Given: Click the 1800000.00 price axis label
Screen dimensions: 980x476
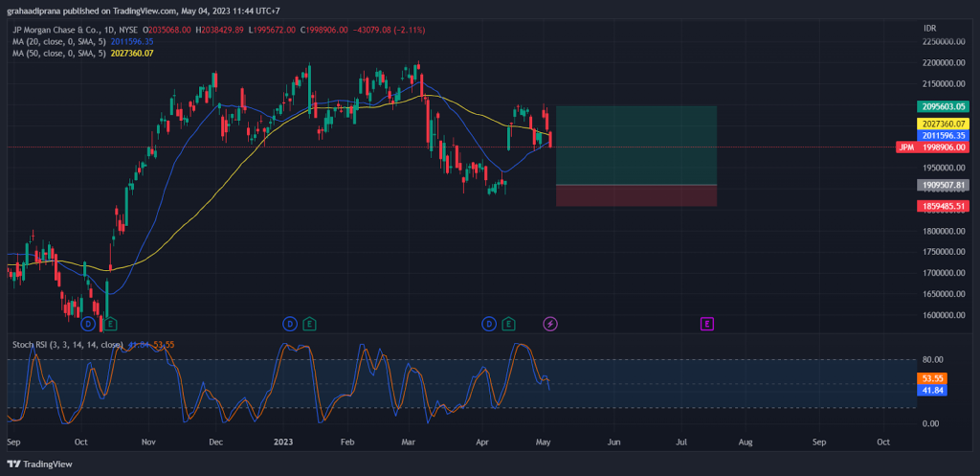Looking at the screenshot, I should tap(944, 231).
